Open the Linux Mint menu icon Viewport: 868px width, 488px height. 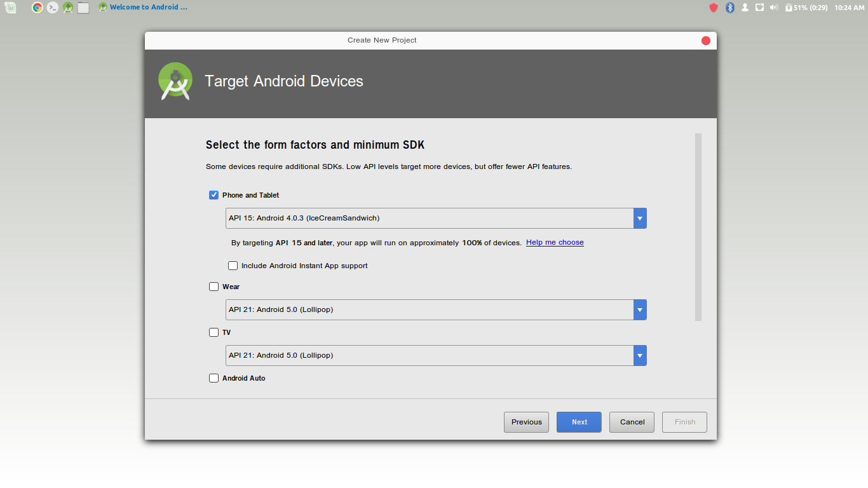pos(11,8)
